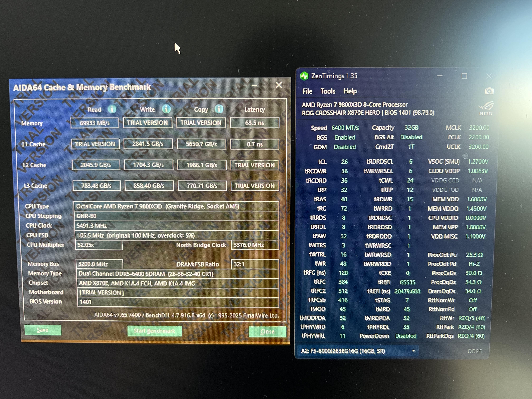Image resolution: width=532 pixels, height=399 pixels.
Task: Click the Speed value 6400 MT/s
Action: click(x=345, y=128)
